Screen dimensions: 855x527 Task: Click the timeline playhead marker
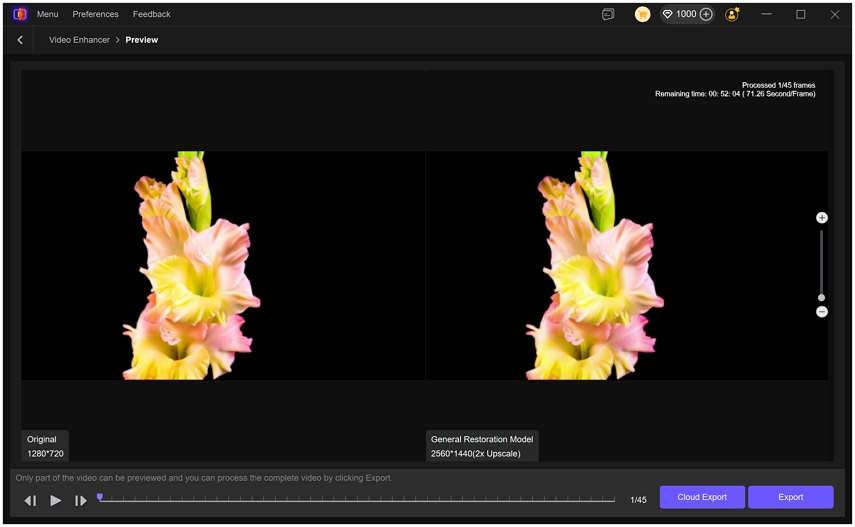[x=100, y=497]
